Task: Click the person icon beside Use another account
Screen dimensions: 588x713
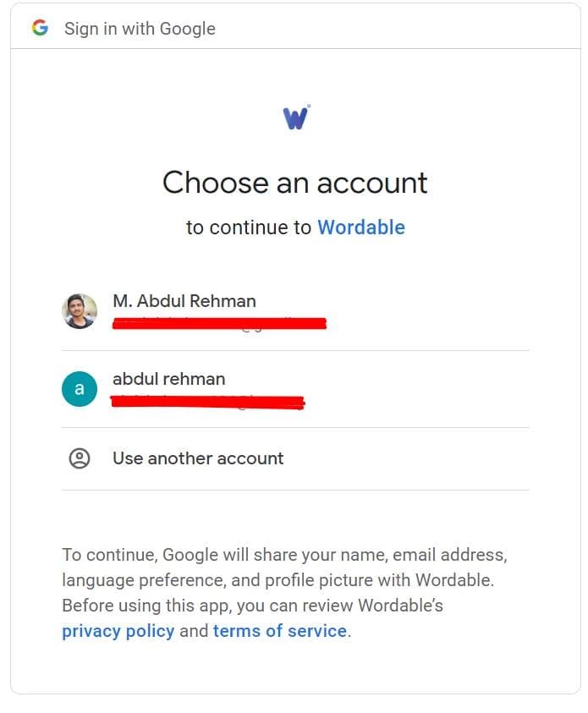Action: point(80,458)
